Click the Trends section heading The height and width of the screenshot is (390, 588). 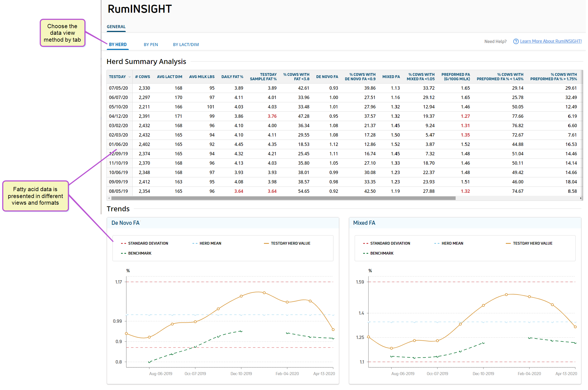[118, 209]
